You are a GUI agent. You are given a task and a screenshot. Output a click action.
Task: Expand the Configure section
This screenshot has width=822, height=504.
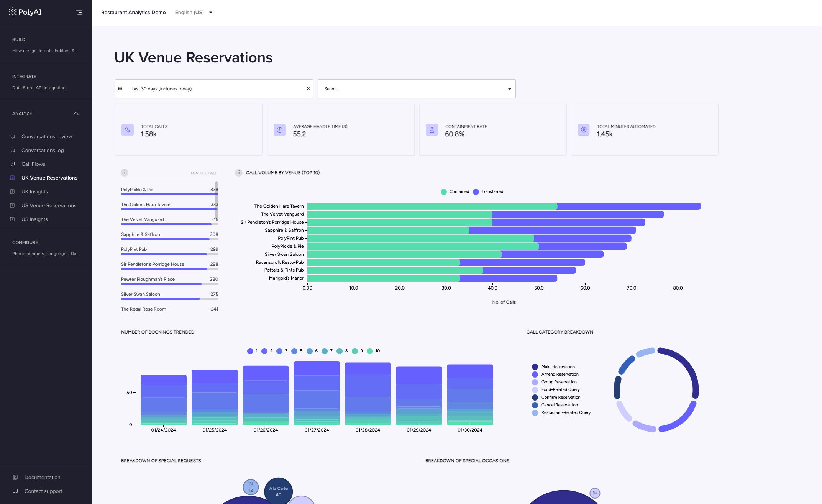[x=46, y=248]
